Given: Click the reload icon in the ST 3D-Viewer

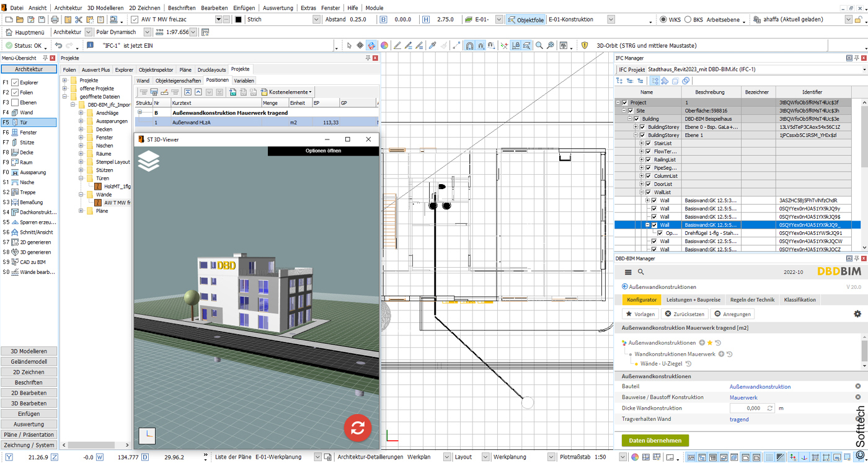Looking at the screenshot, I should tap(358, 428).
